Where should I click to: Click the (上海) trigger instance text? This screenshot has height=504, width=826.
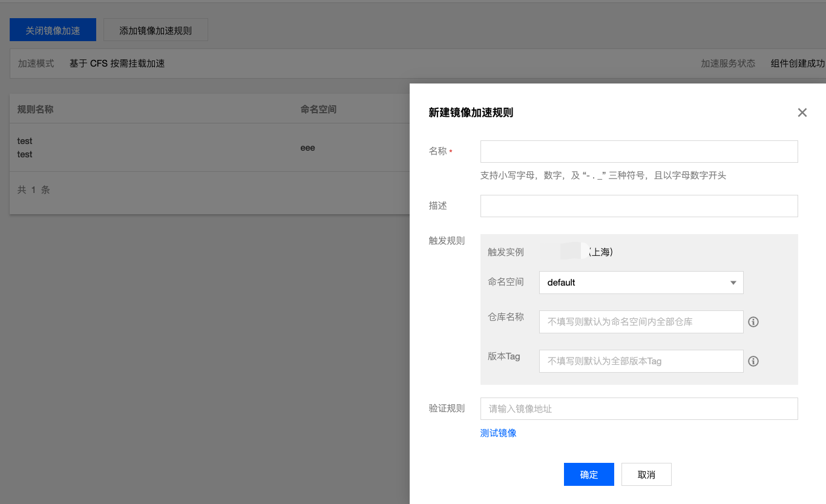601,252
